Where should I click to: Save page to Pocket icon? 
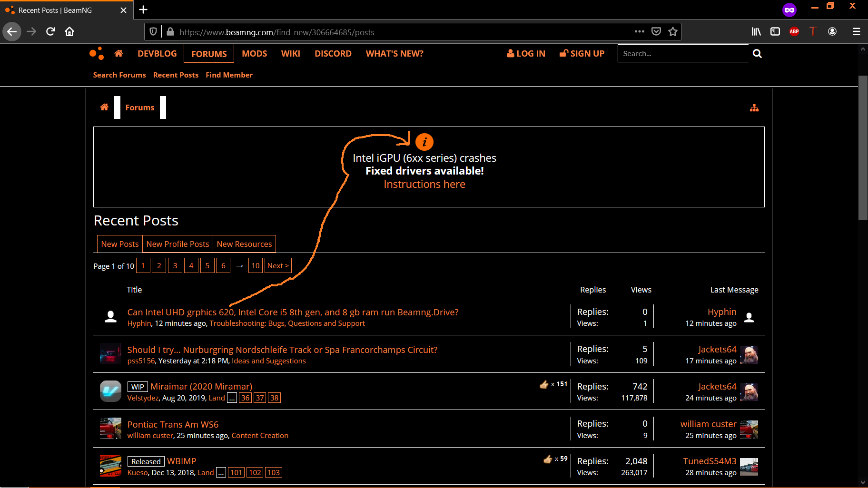point(656,32)
